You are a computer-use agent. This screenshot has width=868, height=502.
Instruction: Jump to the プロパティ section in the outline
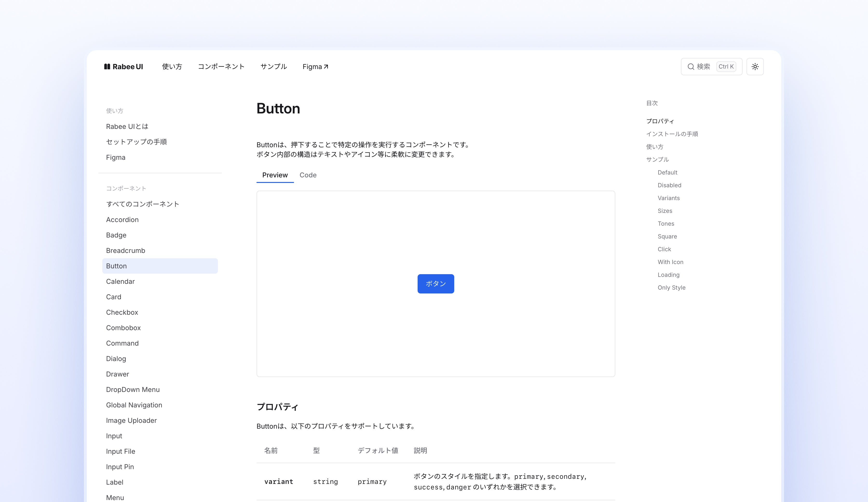click(x=660, y=121)
